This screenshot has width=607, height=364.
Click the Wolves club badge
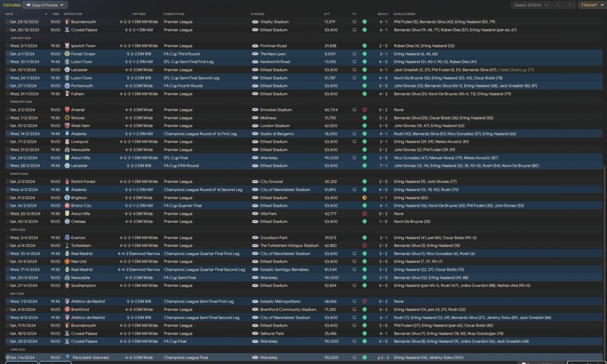[x=67, y=118]
